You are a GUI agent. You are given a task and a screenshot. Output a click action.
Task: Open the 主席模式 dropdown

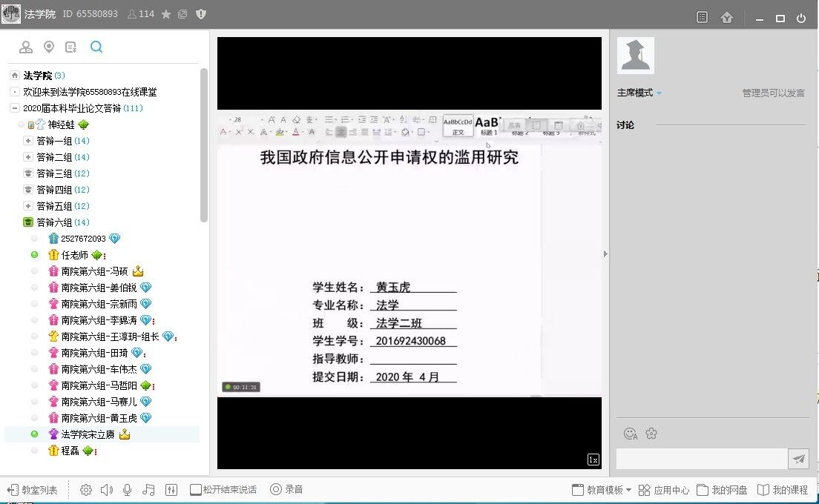point(639,93)
